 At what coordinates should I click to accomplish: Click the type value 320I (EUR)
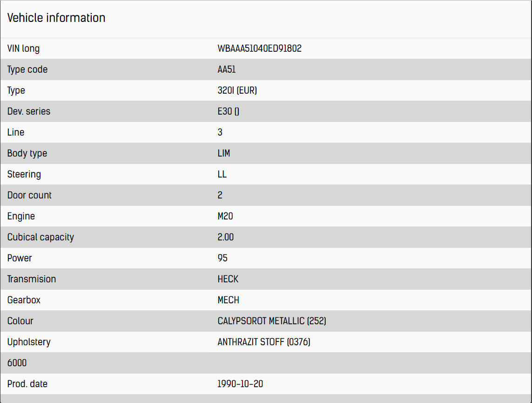[237, 90]
